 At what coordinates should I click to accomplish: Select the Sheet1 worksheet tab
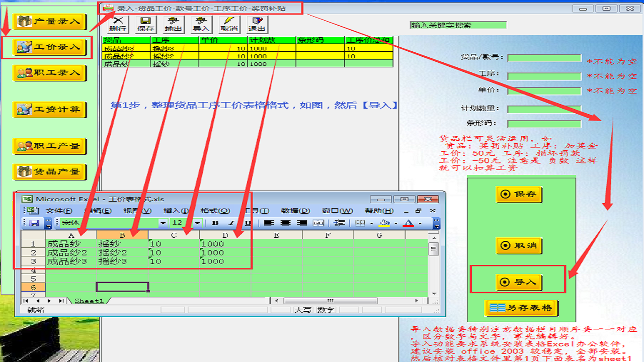click(x=89, y=301)
